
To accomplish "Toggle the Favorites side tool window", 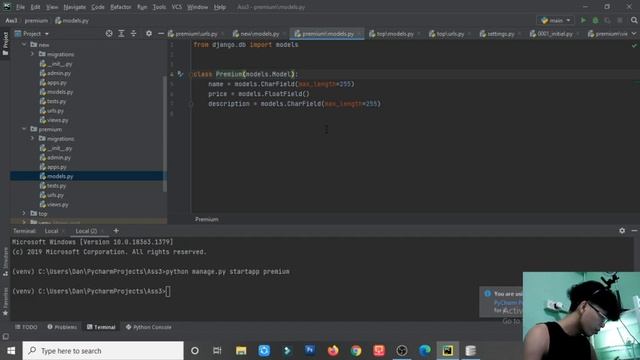I will (x=5, y=302).
